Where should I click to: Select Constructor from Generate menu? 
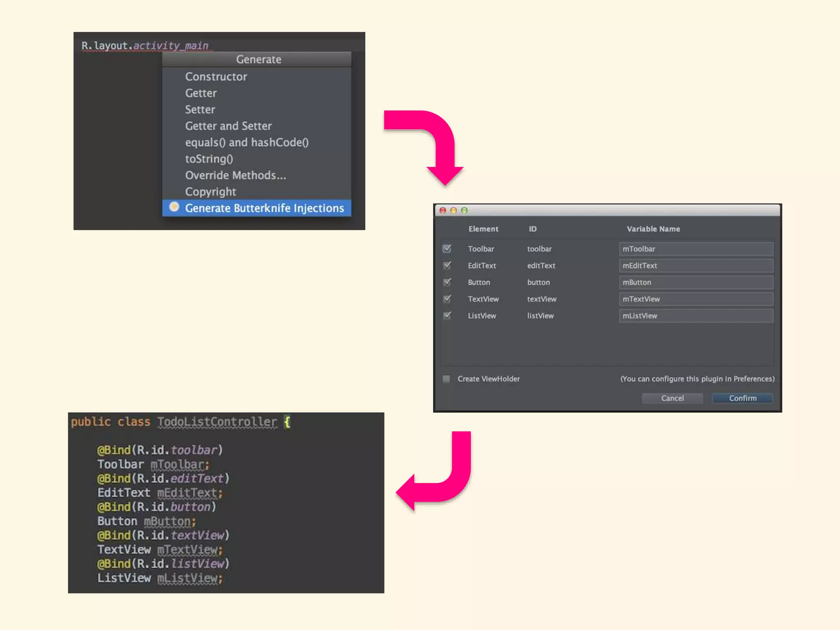click(x=216, y=77)
